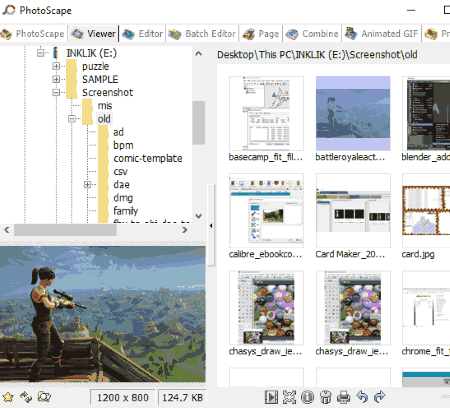Select the calibre_ebookco... thumbnail
The height and width of the screenshot is (408, 450).
point(266,210)
